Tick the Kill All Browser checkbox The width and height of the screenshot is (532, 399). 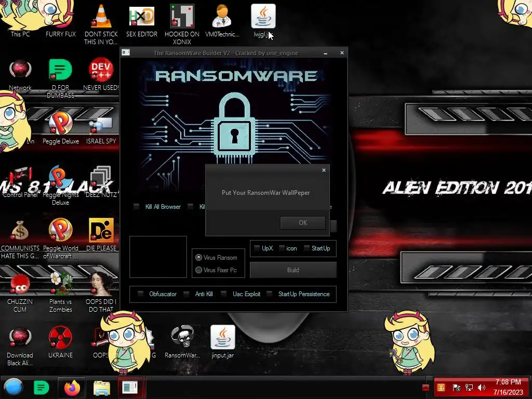point(137,206)
